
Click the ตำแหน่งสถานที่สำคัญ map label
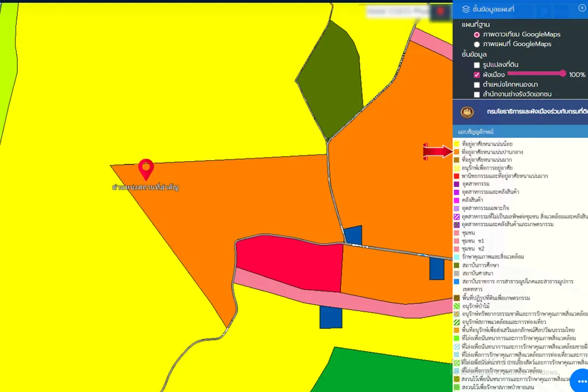click(145, 187)
